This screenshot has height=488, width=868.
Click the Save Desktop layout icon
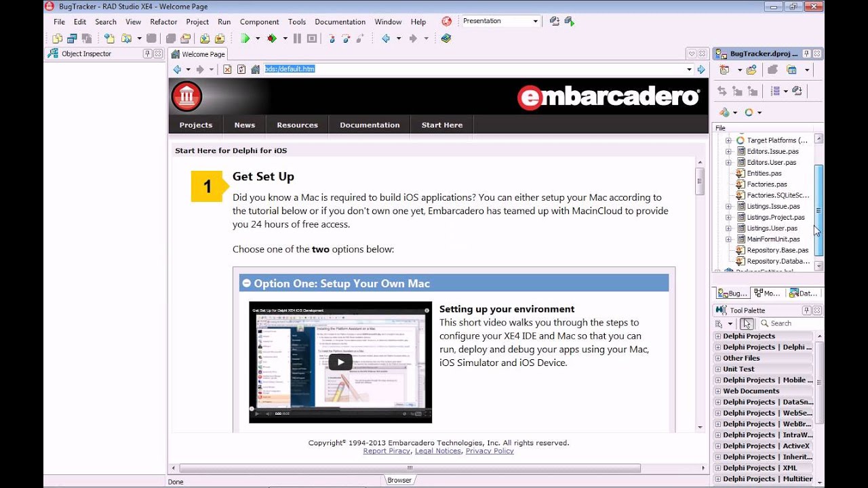tap(555, 21)
